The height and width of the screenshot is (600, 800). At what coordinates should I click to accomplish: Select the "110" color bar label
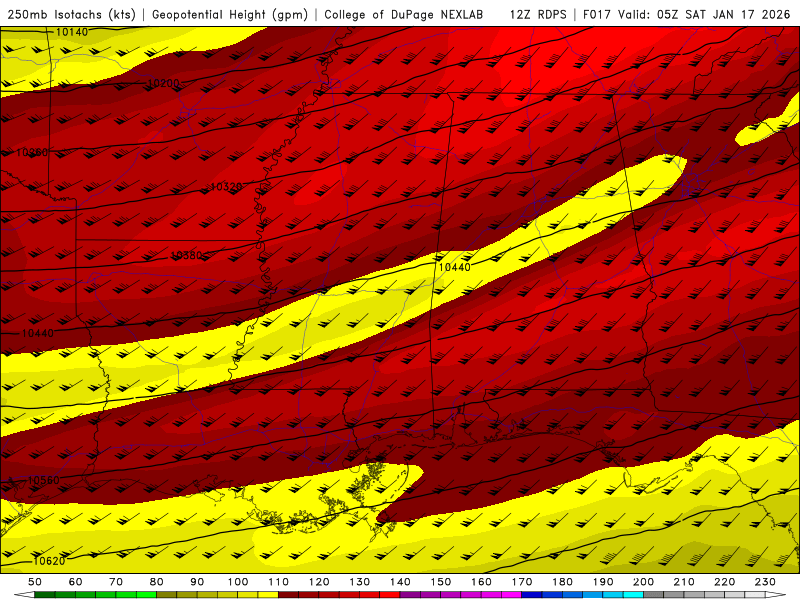click(x=278, y=582)
